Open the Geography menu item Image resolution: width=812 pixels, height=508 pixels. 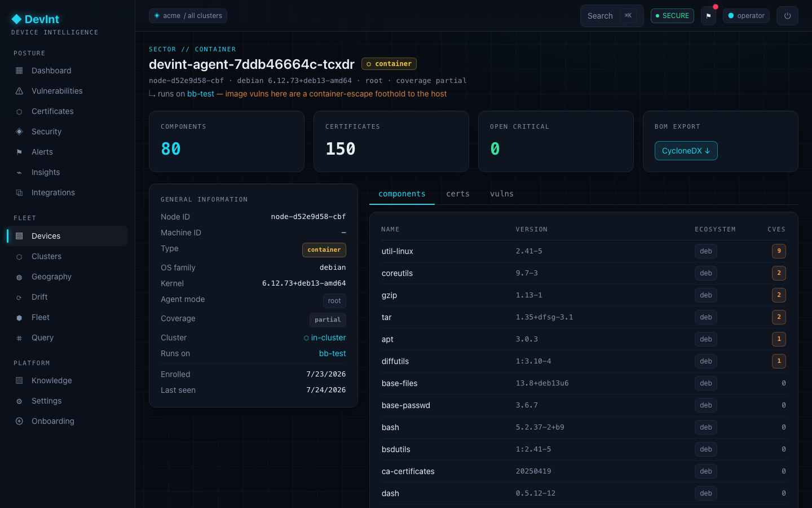(x=67, y=277)
